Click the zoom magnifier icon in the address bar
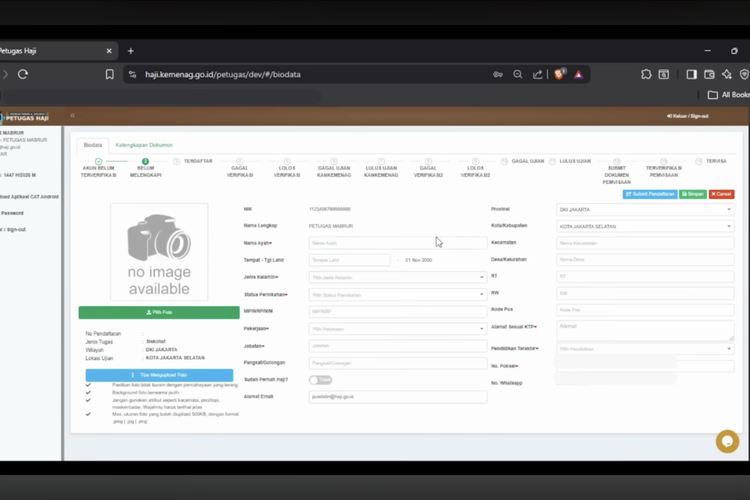The height and width of the screenshot is (500, 750). click(517, 74)
